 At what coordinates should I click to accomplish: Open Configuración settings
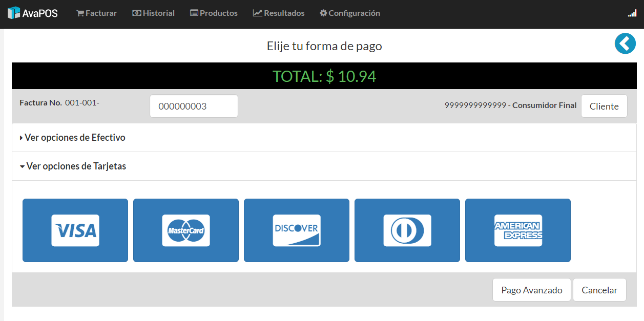350,13
